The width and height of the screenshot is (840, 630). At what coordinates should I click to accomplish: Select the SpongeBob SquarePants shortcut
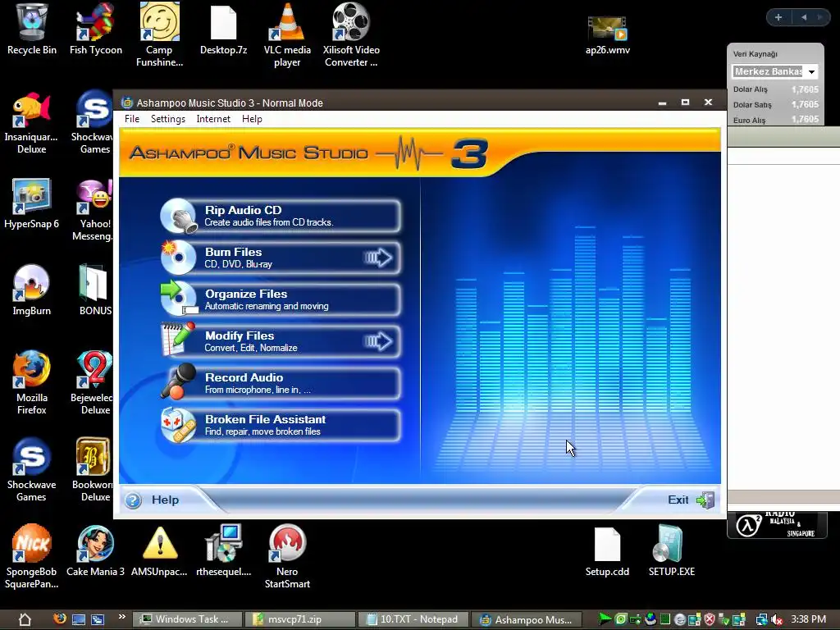pos(32,557)
